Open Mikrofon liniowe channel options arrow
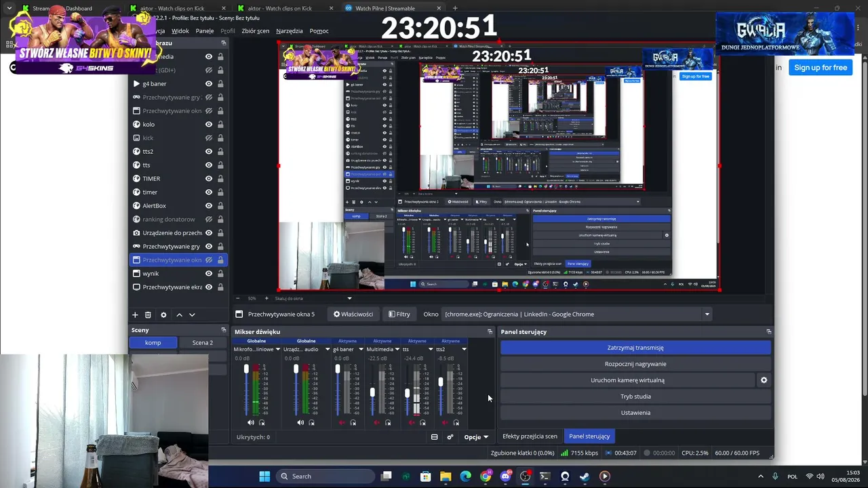This screenshot has width=868, height=488. (278, 350)
